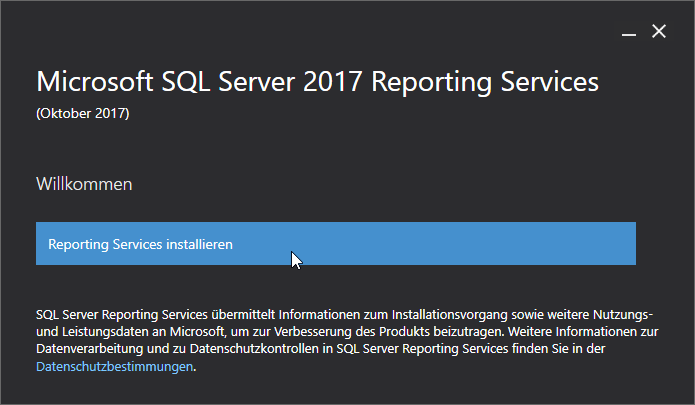Click the (Oktober 2017) version label

82,113
